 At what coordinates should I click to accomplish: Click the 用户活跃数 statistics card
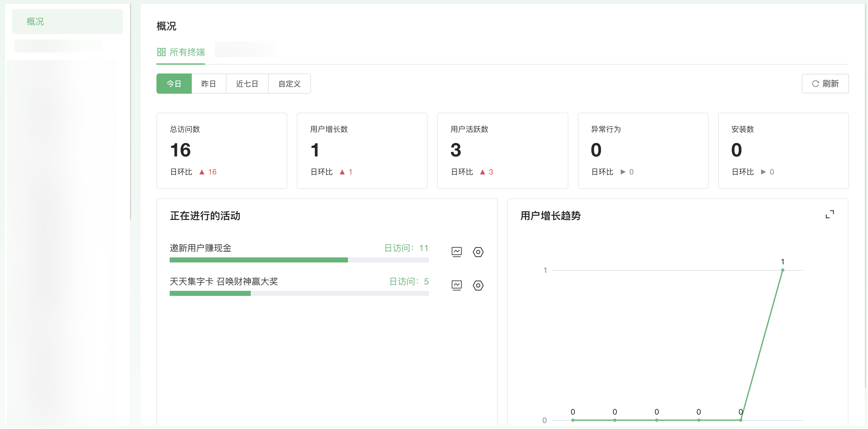tap(502, 151)
